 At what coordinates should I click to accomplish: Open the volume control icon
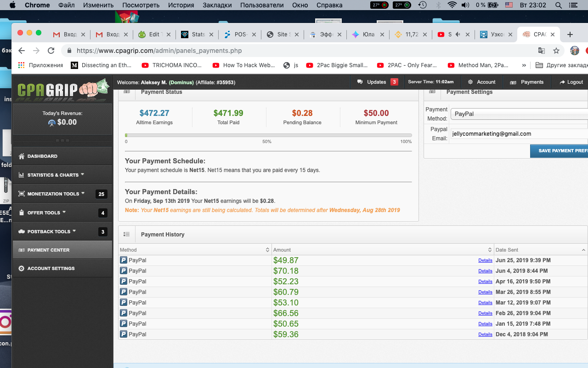pos(465,5)
